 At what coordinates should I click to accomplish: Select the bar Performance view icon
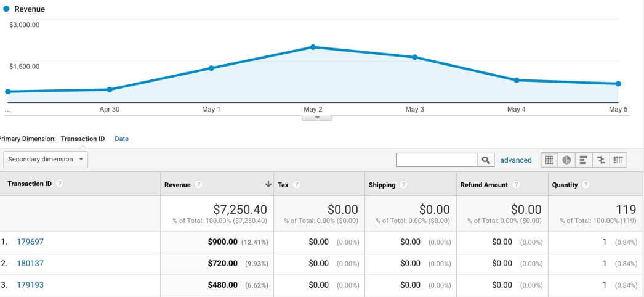click(584, 160)
